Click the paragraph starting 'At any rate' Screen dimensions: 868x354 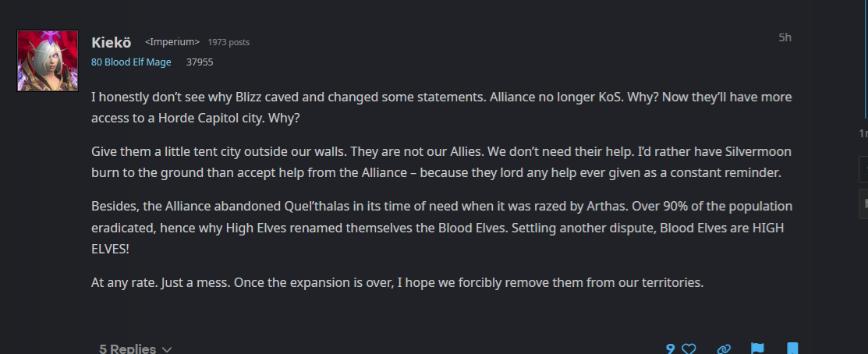[x=398, y=282]
